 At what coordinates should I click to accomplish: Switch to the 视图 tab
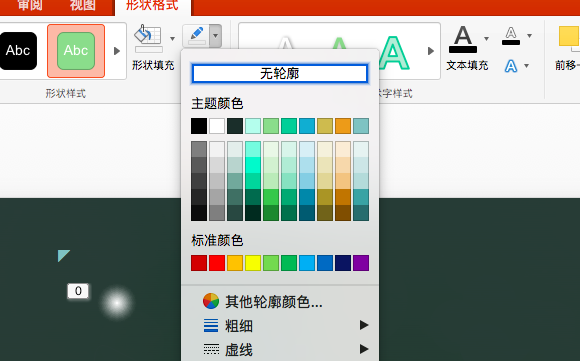(x=82, y=5)
